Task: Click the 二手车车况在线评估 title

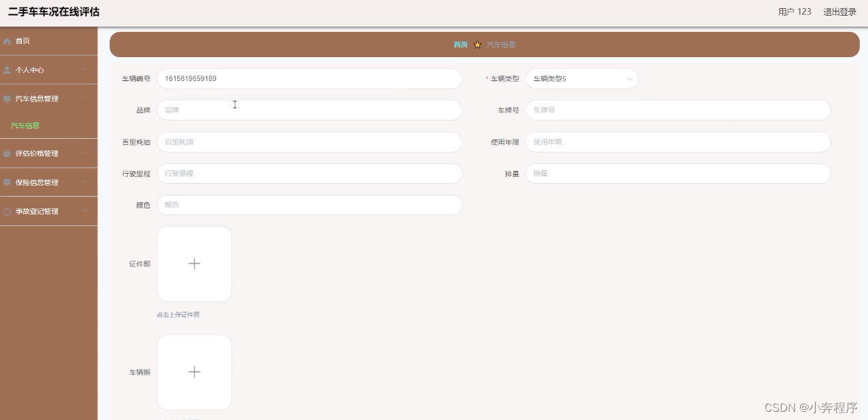Action: 54,12
